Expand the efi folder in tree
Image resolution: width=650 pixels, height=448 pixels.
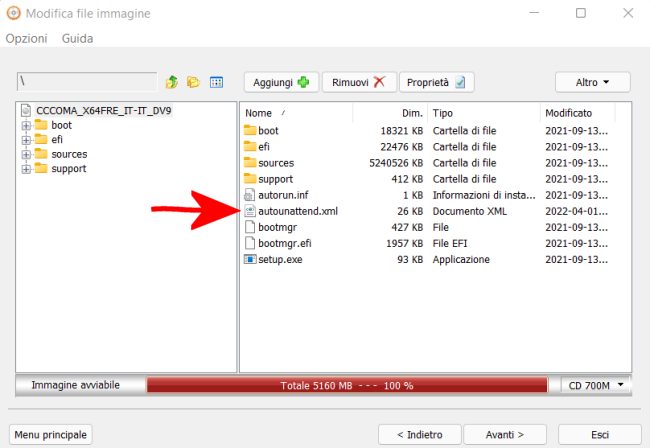pos(26,140)
